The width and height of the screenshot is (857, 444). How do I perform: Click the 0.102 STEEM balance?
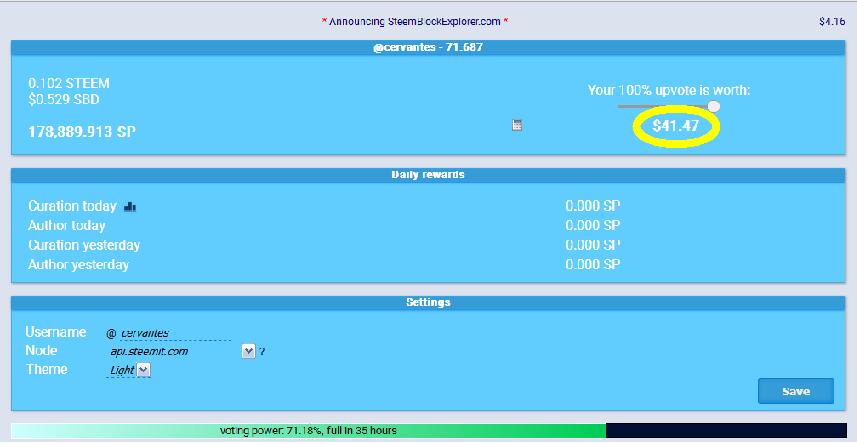[69, 84]
